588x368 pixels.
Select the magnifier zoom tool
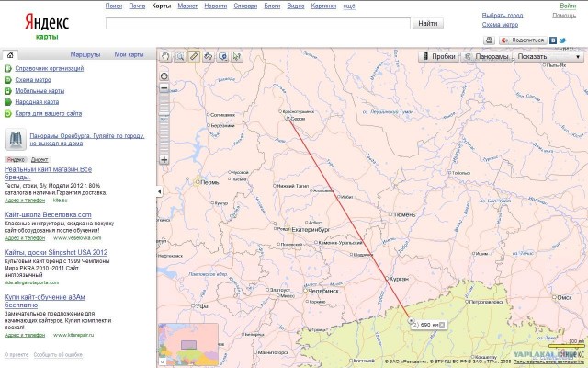point(180,56)
